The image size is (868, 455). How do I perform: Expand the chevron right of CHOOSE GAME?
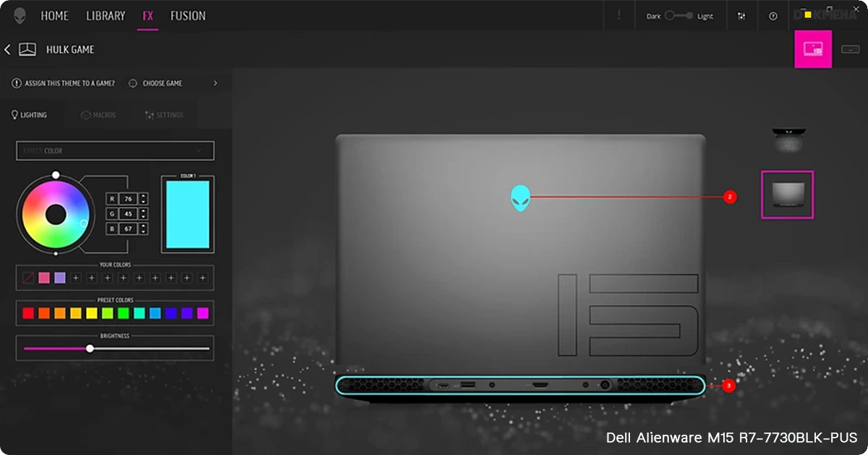coord(215,83)
